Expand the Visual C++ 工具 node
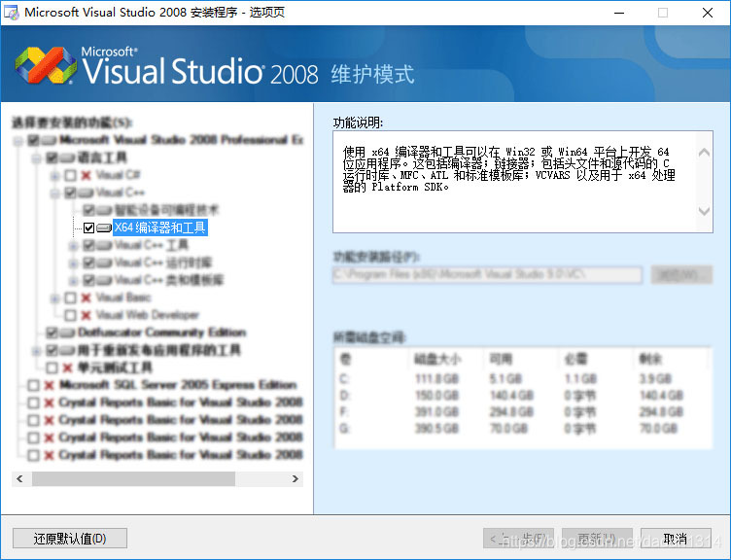731x560 pixels. pos(73,245)
